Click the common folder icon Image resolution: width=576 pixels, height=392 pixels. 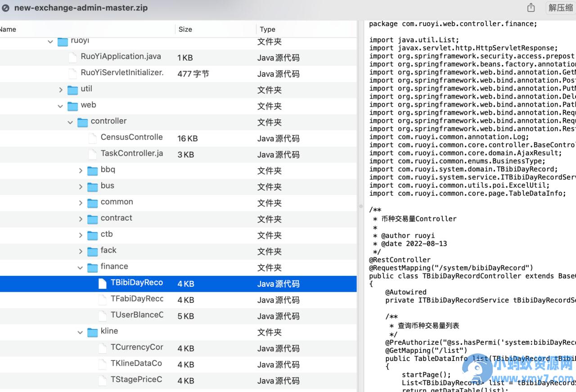[92, 203]
